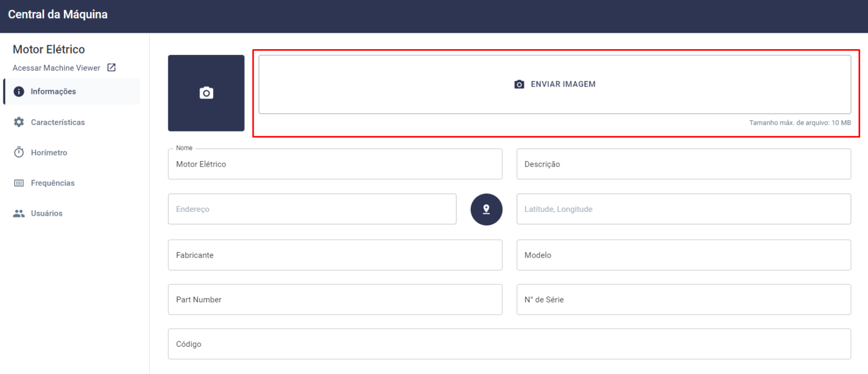
Task: Select the Usuários menu label
Action: point(46,214)
